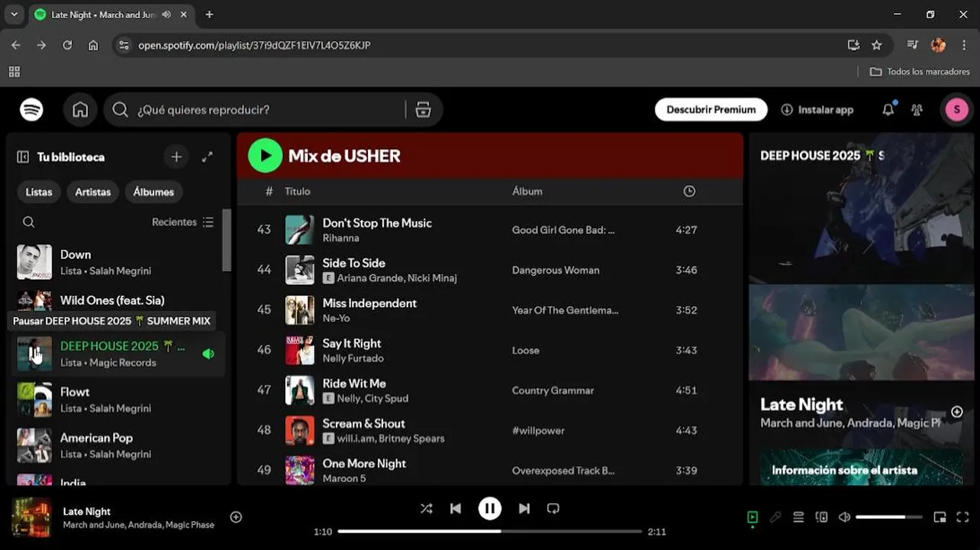This screenshot has width=980, height=550.
Task: Open the Browse icon in search bar
Action: (x=423, y=110)
